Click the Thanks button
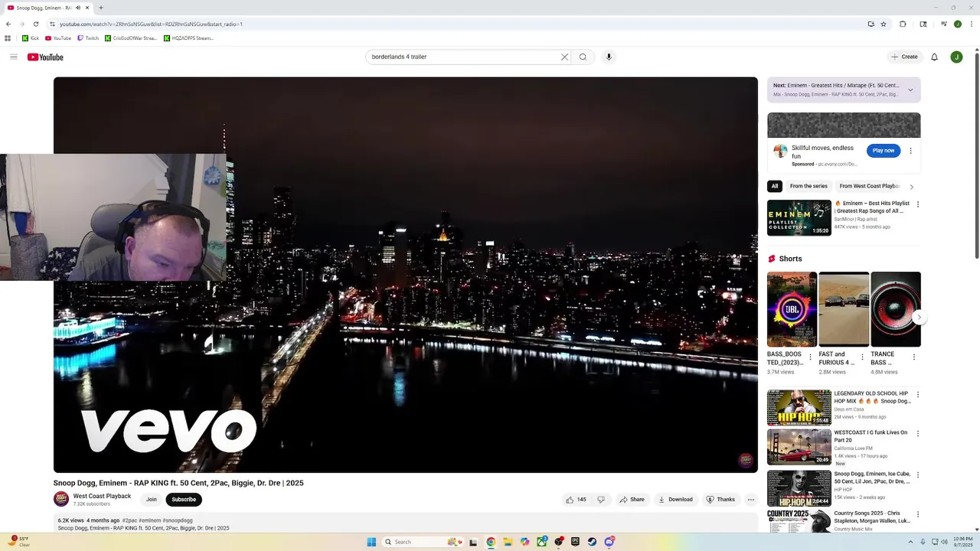The width and height of the screenshot is (980, 551). click(720, 500)
